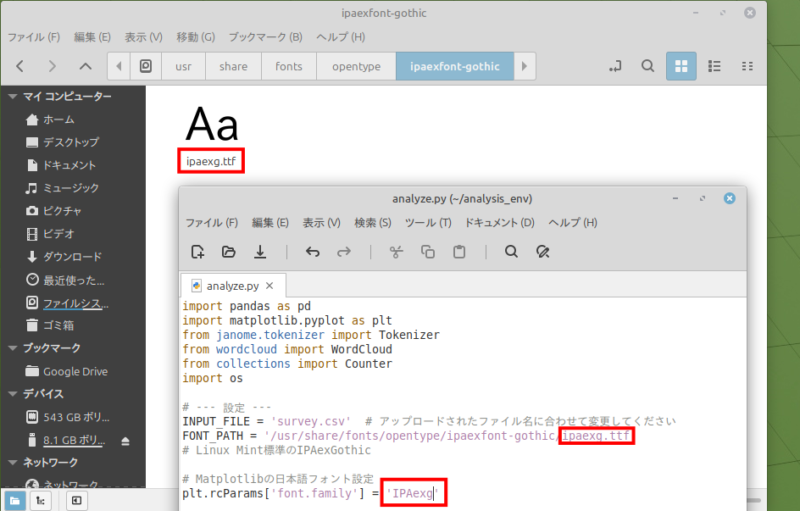
Task: Click find and replace icon in editor
Action: click(542, 252)
